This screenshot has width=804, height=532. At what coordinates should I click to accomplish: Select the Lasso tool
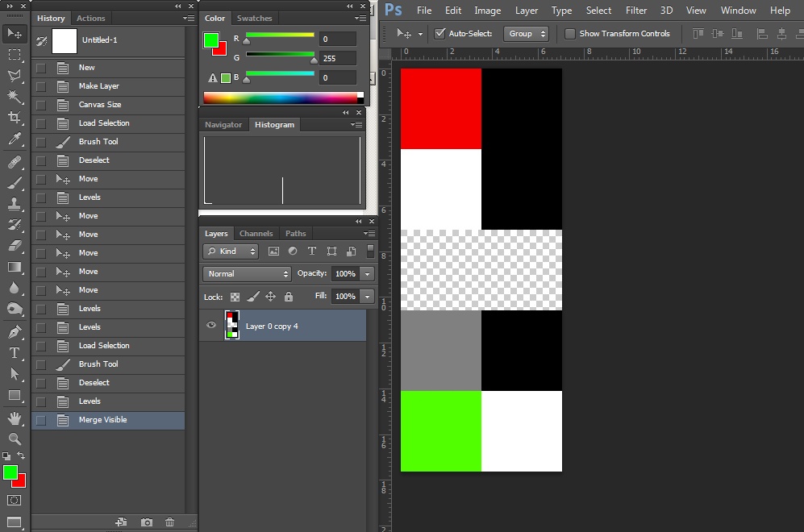coord(15,76)
